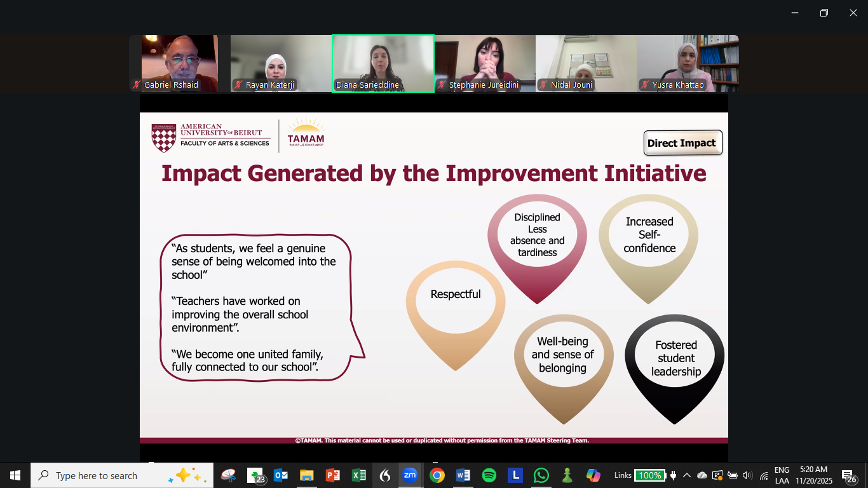Toggle the volume speaker icon in tray
The width and height of the screenshot is (868, 488).
point(747,475)
